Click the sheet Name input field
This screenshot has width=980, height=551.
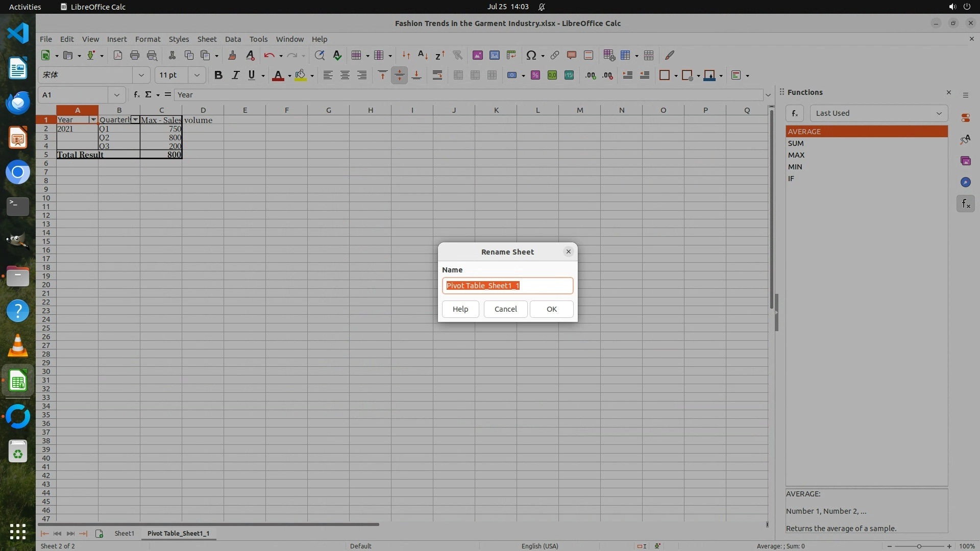click(507, 286)
